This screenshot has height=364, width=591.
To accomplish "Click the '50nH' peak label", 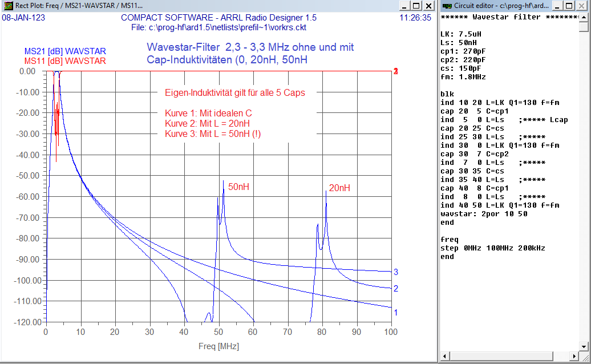I will pos(238,187).
